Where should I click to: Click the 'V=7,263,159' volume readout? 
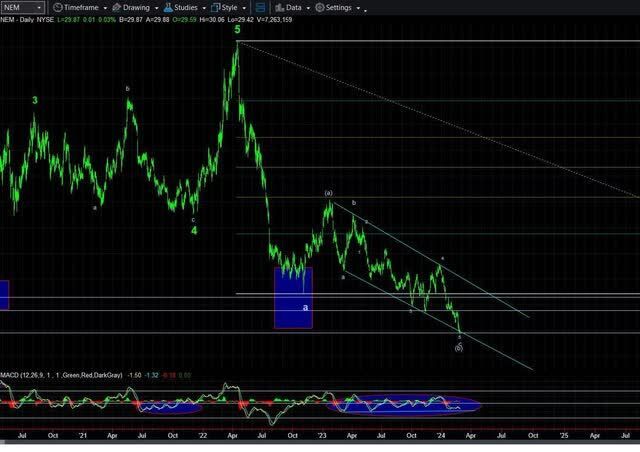point(274,19)
